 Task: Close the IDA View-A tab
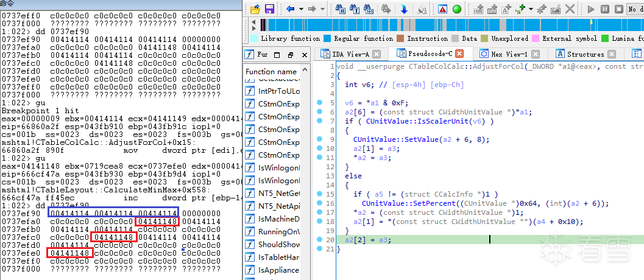(x=376, y=54)
